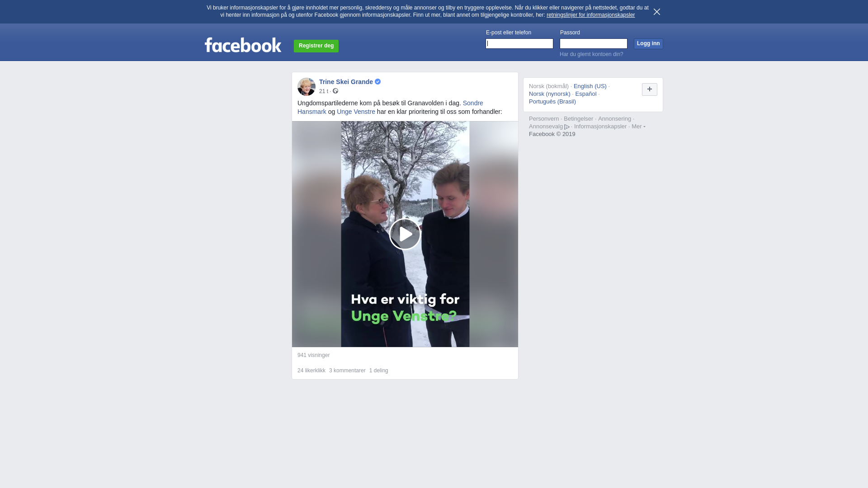Open the Sondre Hansmark profile link
The height and width of the screenshot is (488, 868).
coord(390,108)
